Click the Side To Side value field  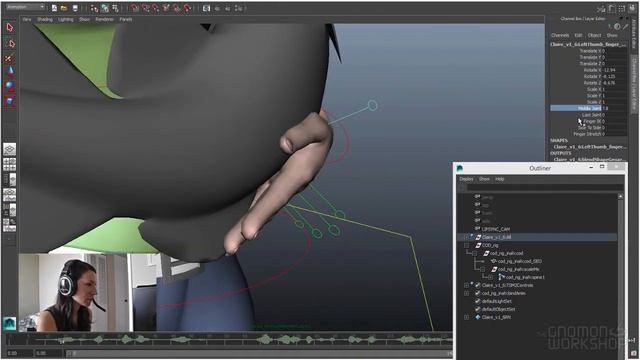616,128
